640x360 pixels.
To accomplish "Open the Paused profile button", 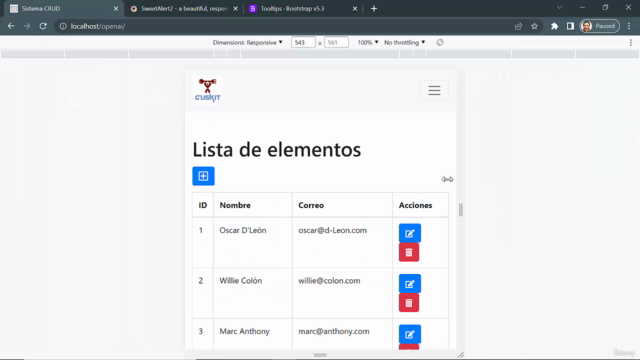I will [600, 26].
